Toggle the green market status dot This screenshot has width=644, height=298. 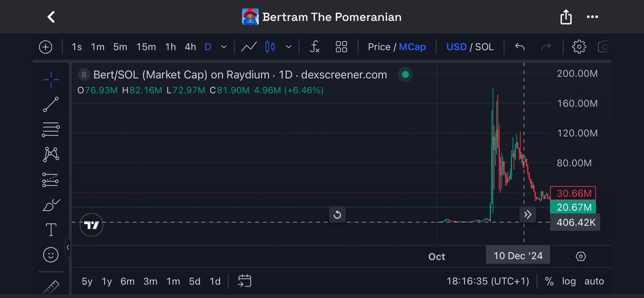pyautogui.click(x=405, y=75)
